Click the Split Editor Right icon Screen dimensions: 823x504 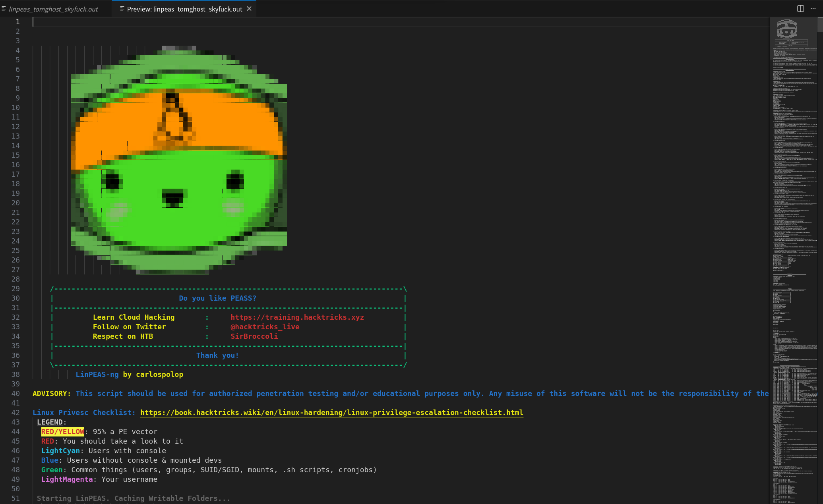click(800, 9)
